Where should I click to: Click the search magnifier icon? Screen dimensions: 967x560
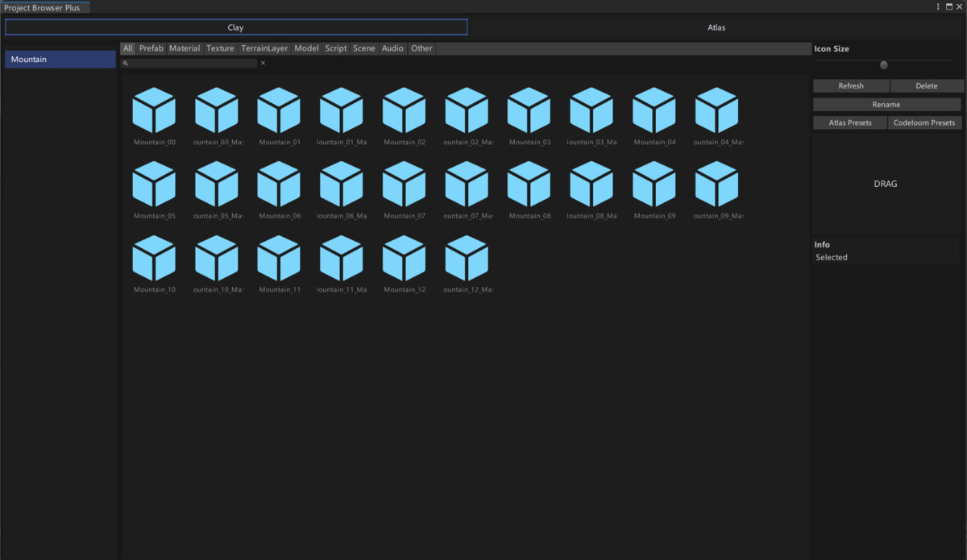coord(127,62)
